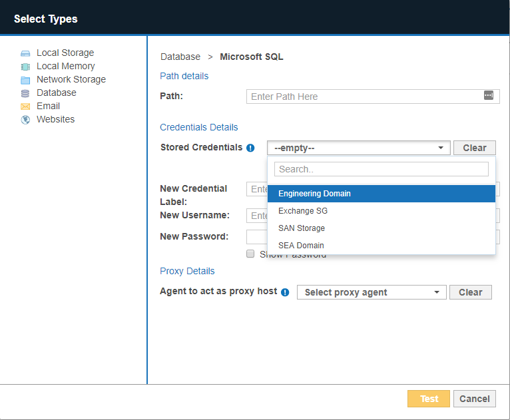
Task: Click the Network Storage folder icon
Action: click(25, 80)
